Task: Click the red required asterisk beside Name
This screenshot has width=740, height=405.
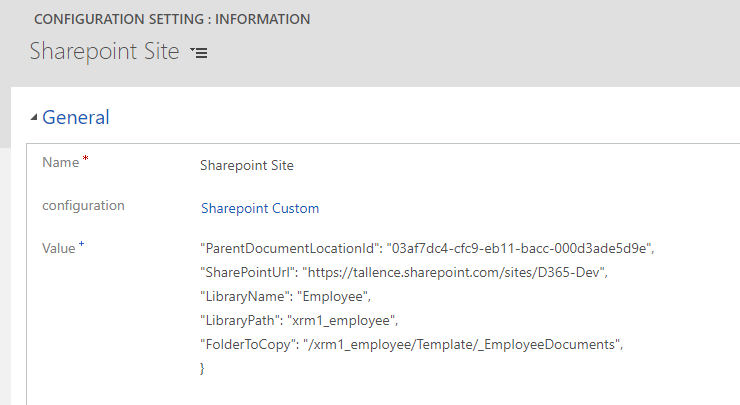Action: coord(85,158)
